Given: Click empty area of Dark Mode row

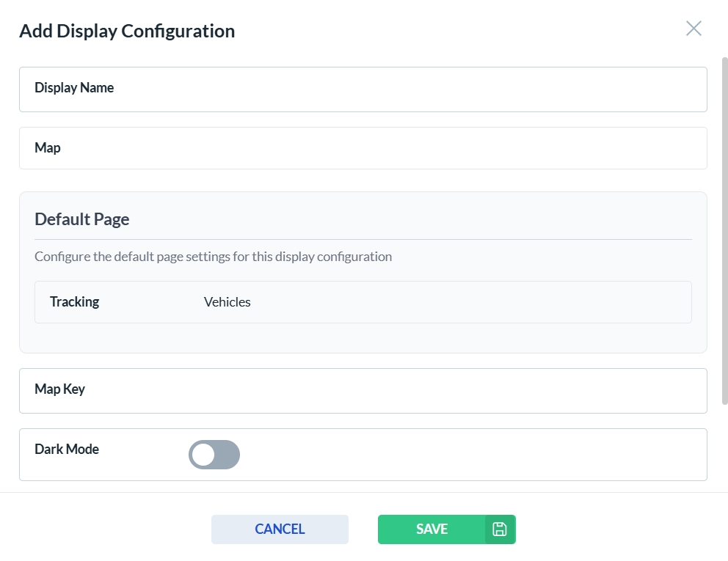Looking at the screenshot, I should (x=470, y=455).
